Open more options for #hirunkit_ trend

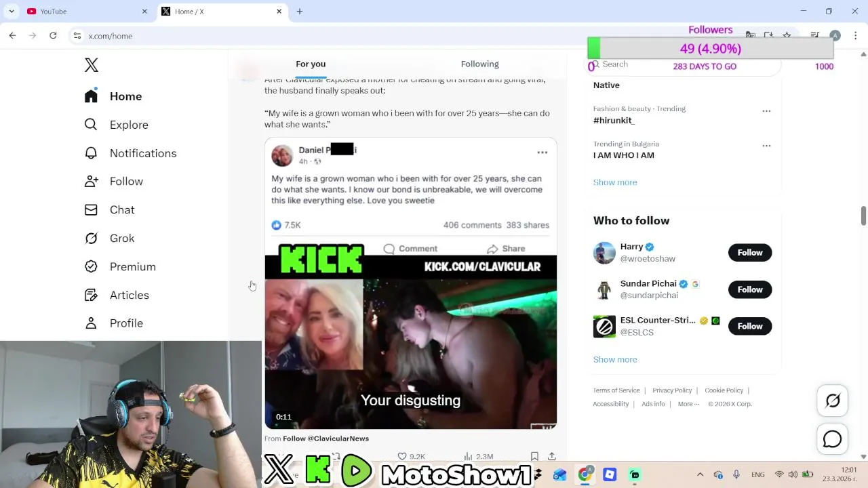(766, 110)
